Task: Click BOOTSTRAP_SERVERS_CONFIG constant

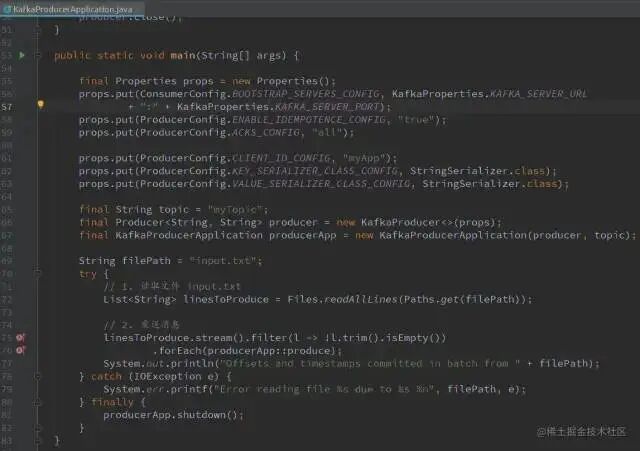Action: tap(305, 94)
